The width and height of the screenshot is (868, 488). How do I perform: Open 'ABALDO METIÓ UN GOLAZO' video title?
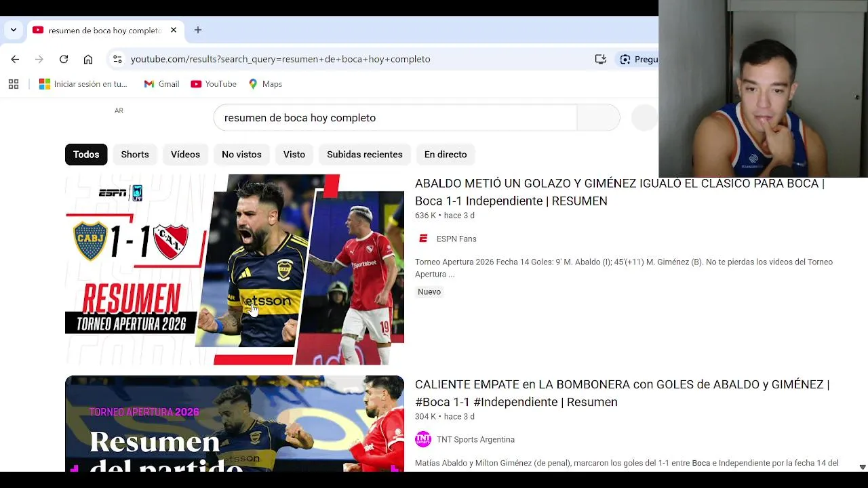620,192
